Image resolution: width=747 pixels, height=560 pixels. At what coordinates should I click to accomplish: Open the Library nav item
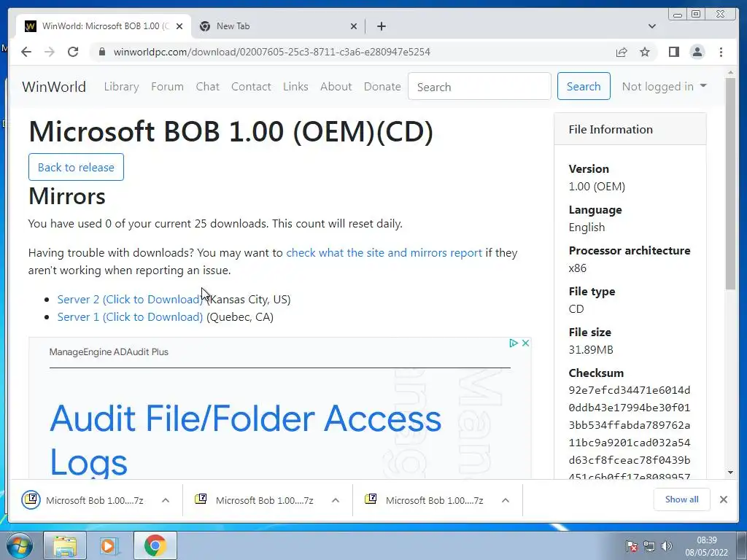[122, 87]
